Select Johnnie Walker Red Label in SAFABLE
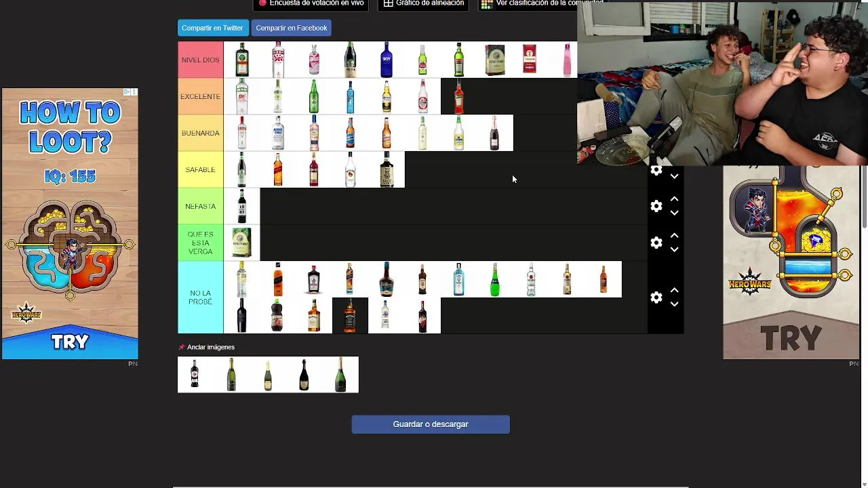This screenshot has height=488, width=868. click(278, 169)
